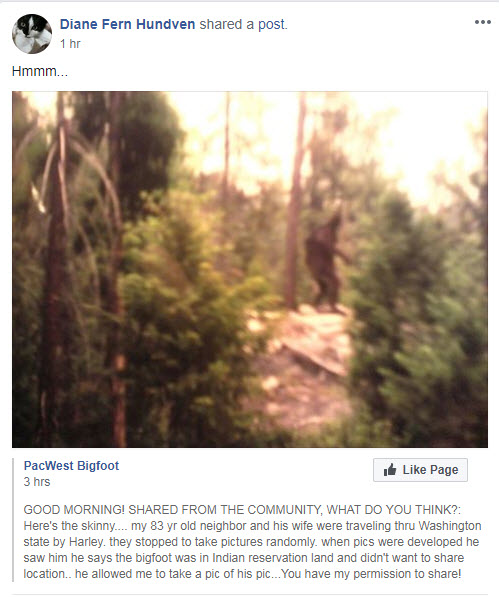The height and width of the screenshot is (597, 499).
Task: Click the word 'Washington' in the description
Action: [450, 526]
